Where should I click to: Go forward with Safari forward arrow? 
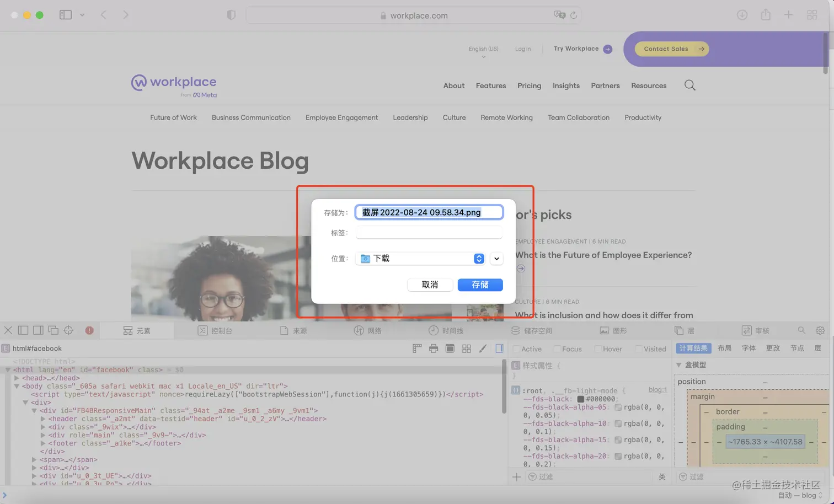[x=126, y=15]
